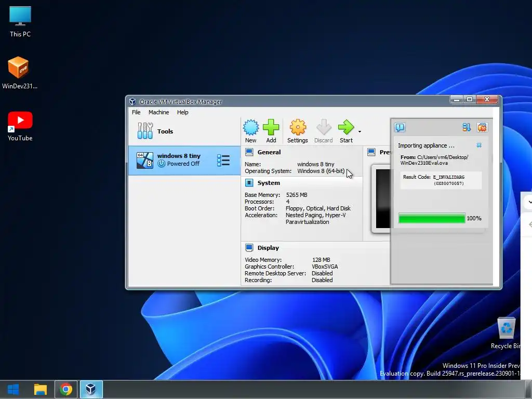This screenshot has height=399, width=532.
Task: Click the import progress bar at 100%
Action: (432, 218)
